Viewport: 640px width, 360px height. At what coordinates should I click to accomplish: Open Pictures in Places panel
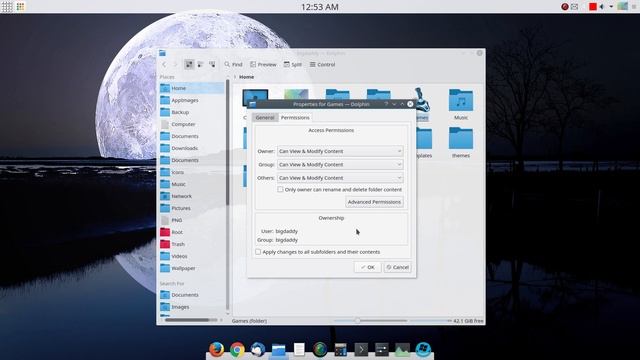click(192, 208)
